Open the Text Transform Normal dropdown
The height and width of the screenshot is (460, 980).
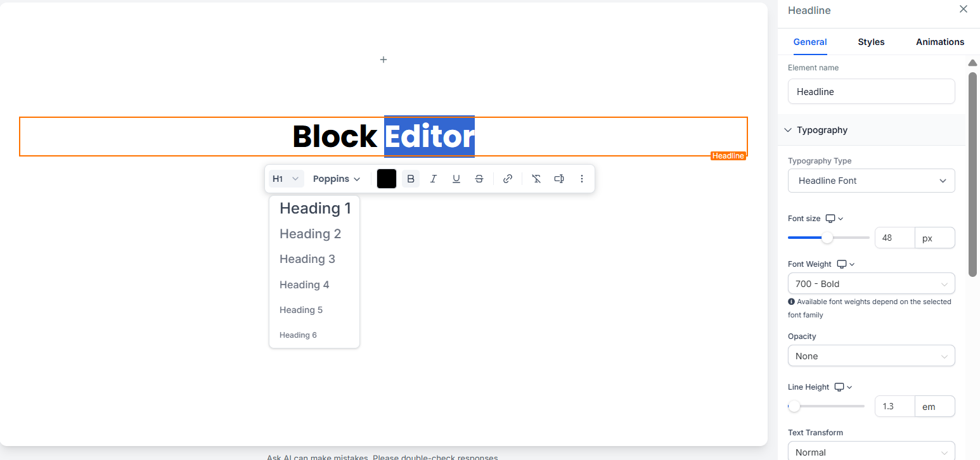[x=871, y=452]
